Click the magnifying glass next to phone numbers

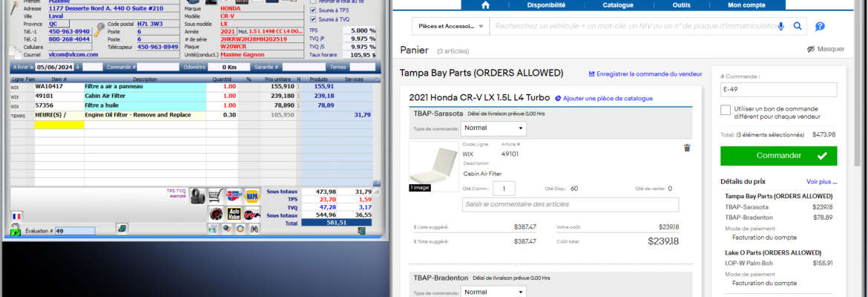click(x=99, y=30)
